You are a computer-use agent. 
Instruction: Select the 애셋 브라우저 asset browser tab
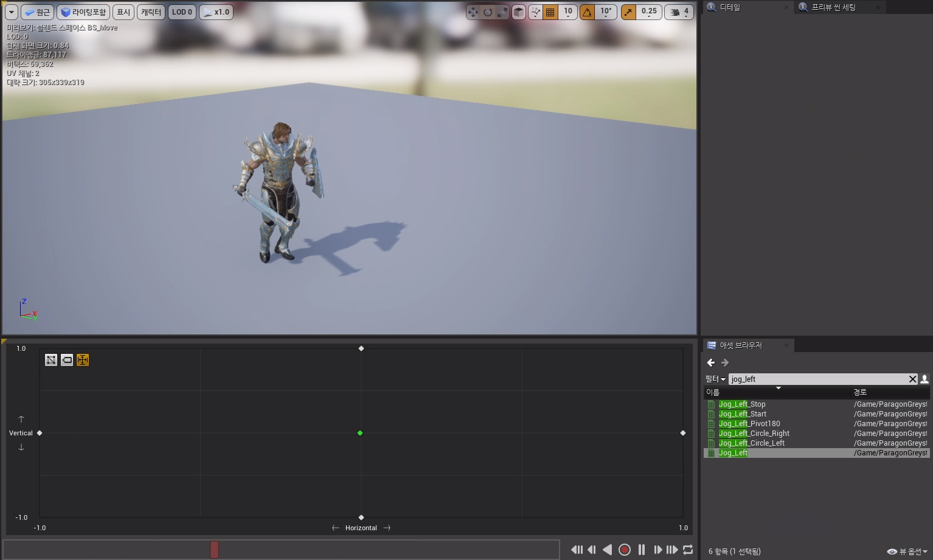[741, 345]
